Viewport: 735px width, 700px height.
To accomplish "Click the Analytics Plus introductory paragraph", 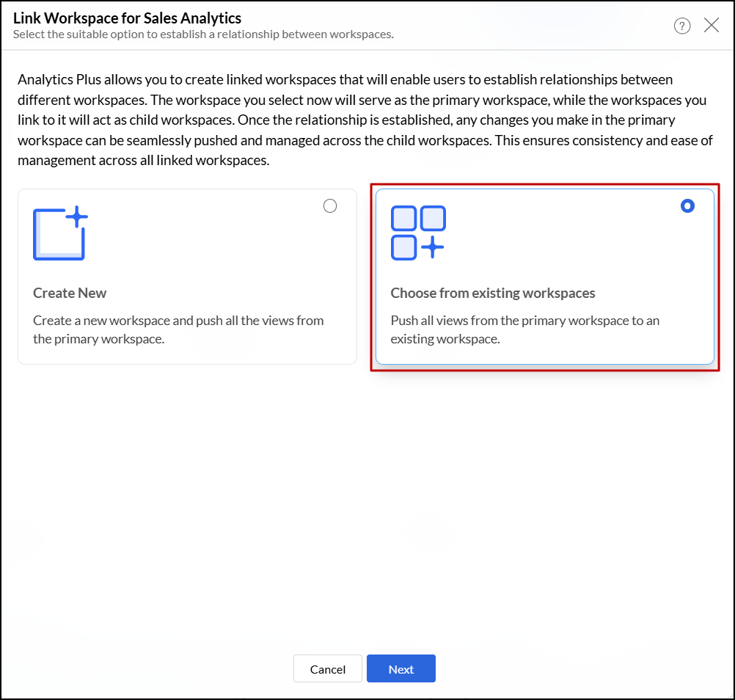I will tap(367, 120).
